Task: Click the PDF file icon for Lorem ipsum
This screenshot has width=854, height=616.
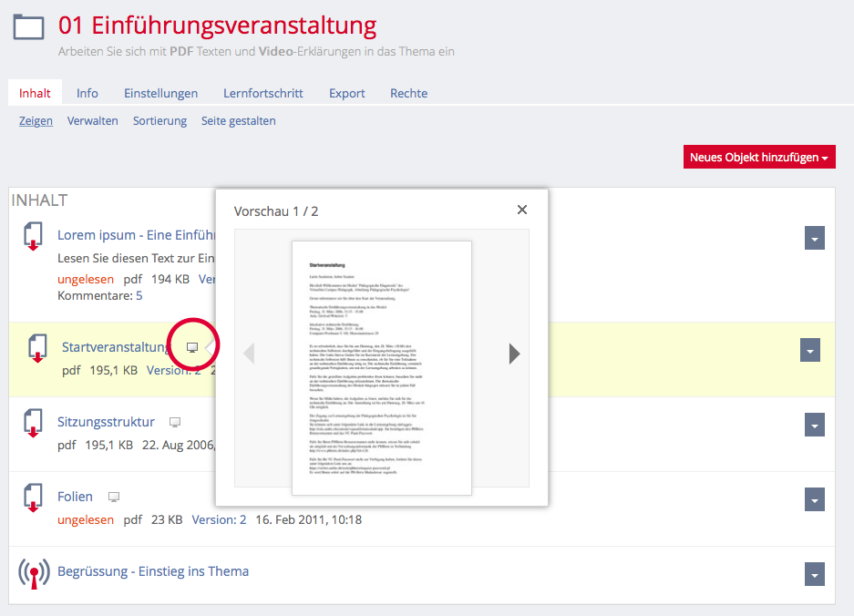Action: point(34,236)
